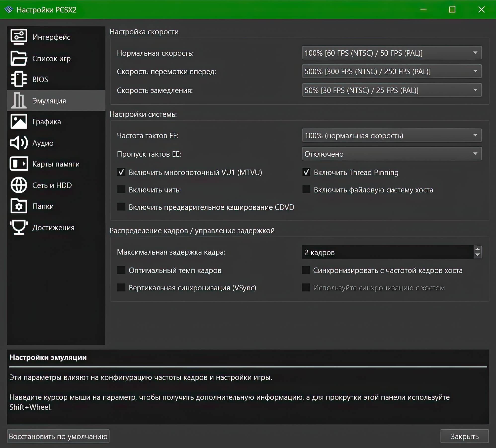Click the Сеть и HDD globe icon
The height and width of the screenshot is (448, 496).
[x=19, y=185]
